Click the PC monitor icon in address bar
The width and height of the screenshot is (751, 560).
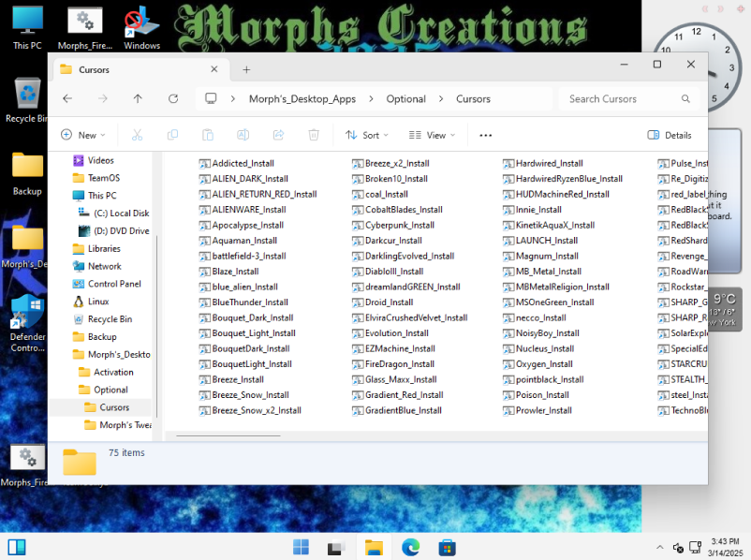click(x=211, y=98)
